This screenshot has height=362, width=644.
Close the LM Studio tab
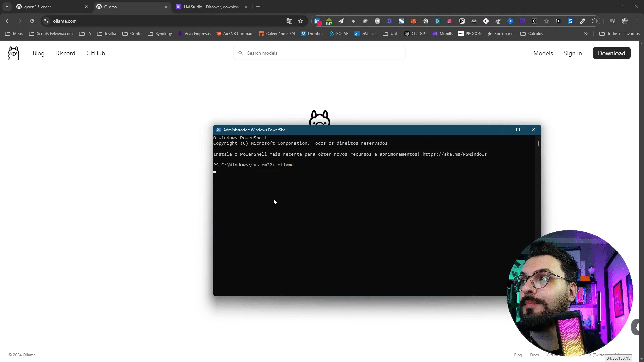(246, 7)
